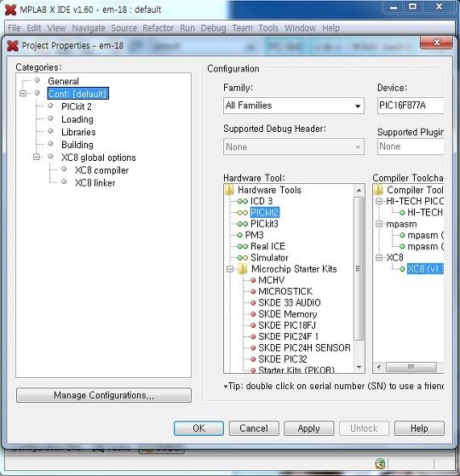Click the PICkit3 hardware tool icon
The image size is (460, 476).
click(242, 224)
